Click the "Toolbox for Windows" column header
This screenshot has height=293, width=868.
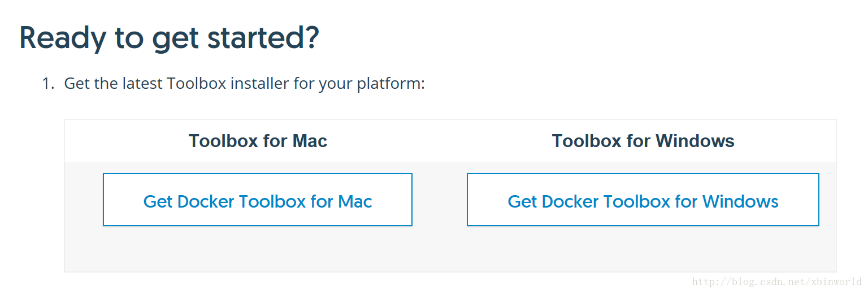[x=643, y=141]
